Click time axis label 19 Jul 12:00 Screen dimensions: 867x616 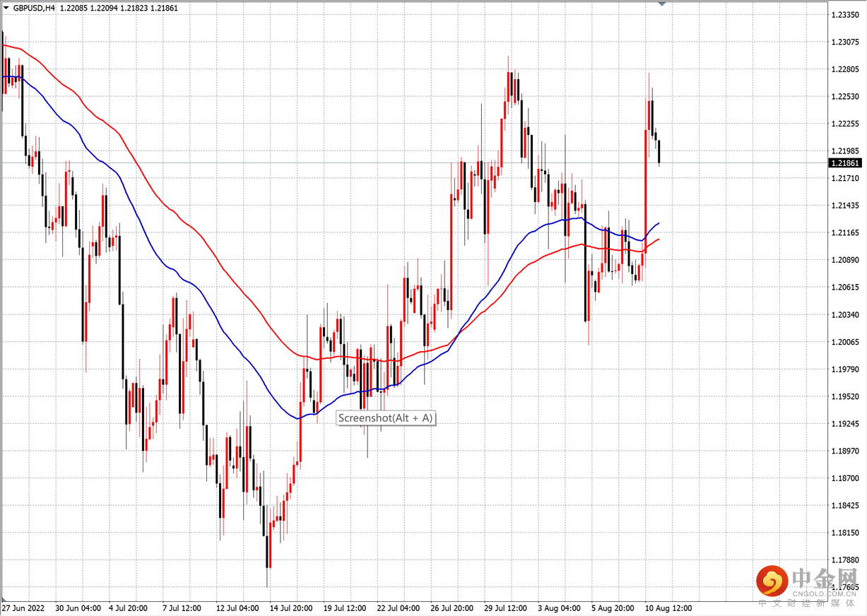click(346, 608)
